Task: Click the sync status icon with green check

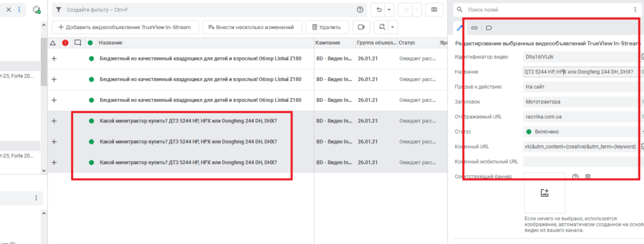Action: [x=36, y=9]
